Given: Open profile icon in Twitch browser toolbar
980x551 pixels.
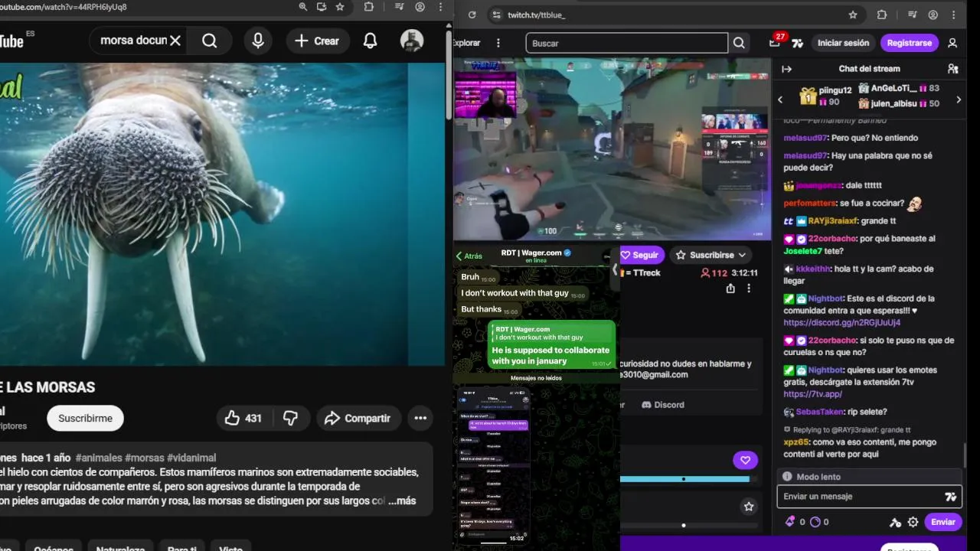Looking at the screenshot, I should tap(933, 15).
